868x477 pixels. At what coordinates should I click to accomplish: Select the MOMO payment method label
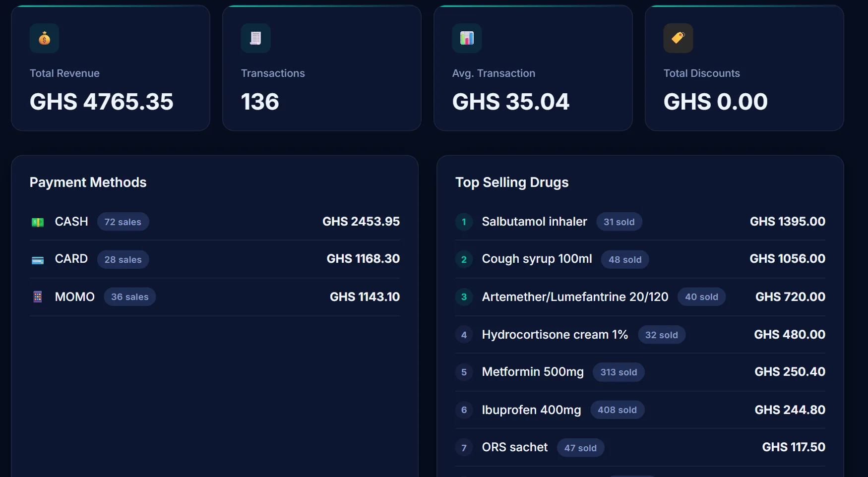[x=75, y=297]
